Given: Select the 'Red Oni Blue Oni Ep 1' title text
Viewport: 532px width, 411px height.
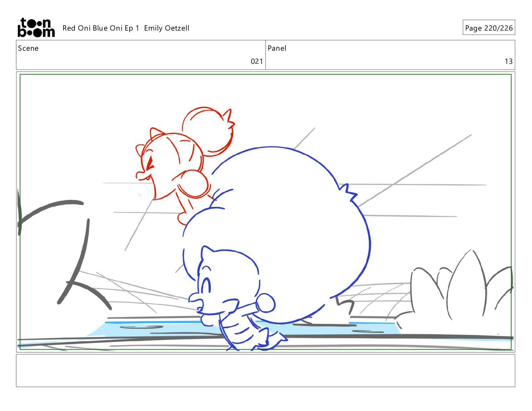Looking at the screenshot, I should click(101, 28).
